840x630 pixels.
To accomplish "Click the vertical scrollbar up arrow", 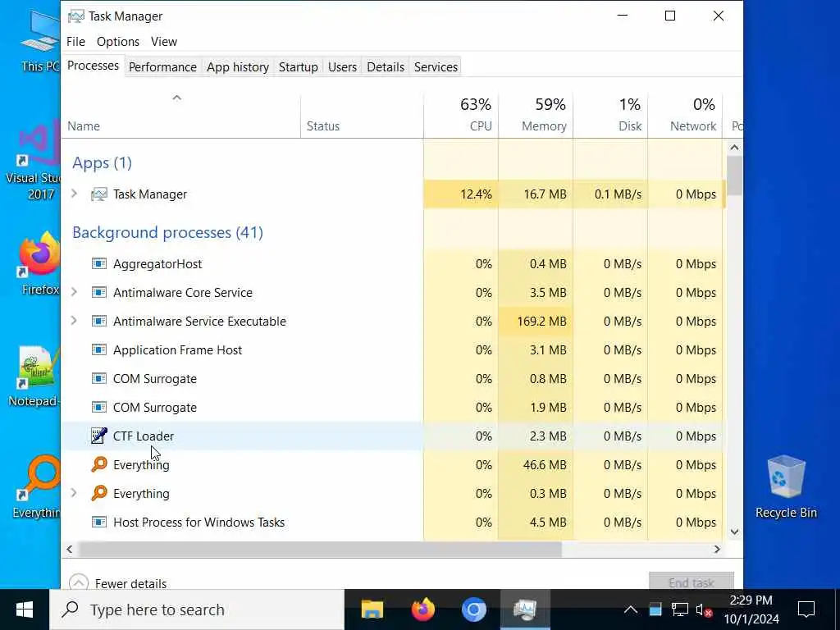I will tap(734, 148).
